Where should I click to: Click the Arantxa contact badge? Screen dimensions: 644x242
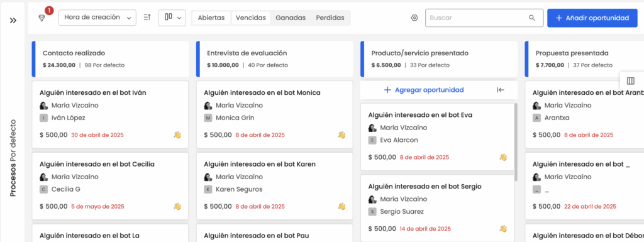[x=536, y=118]
